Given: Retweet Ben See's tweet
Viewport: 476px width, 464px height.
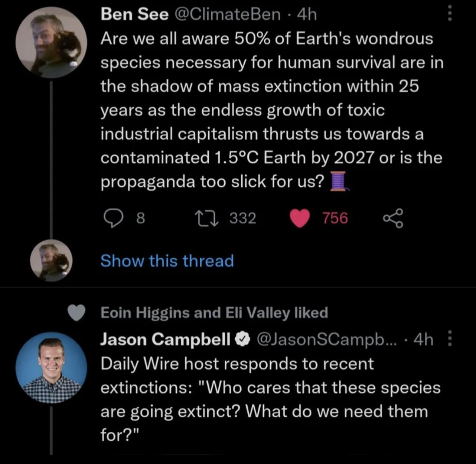Looking at the screenshot, I should click(207, 218).
